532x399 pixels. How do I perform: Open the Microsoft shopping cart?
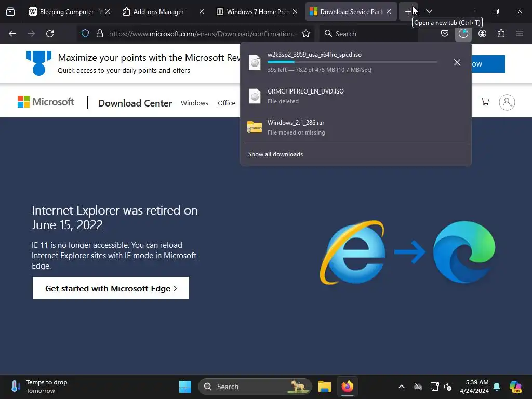[x=485, y=101]
